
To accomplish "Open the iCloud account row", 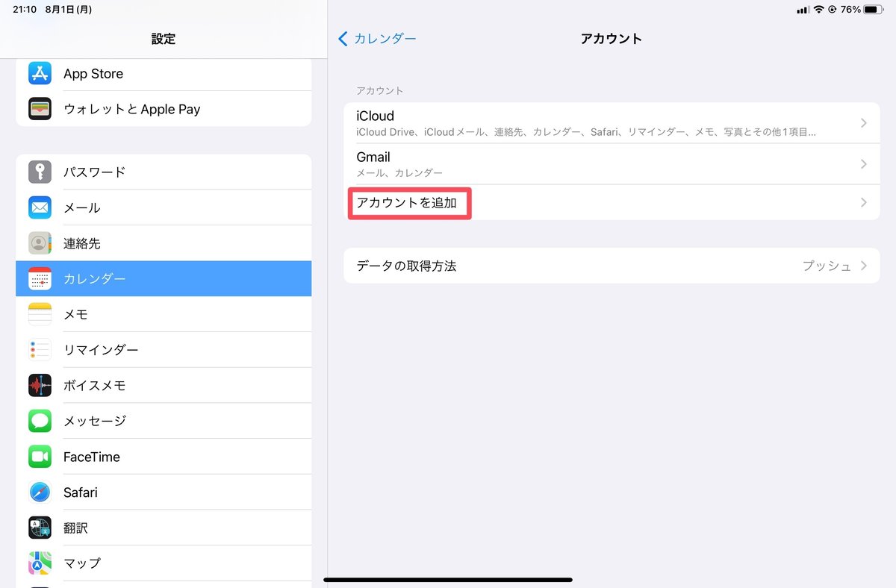I will pyautogui.click(x=612, y=123).
